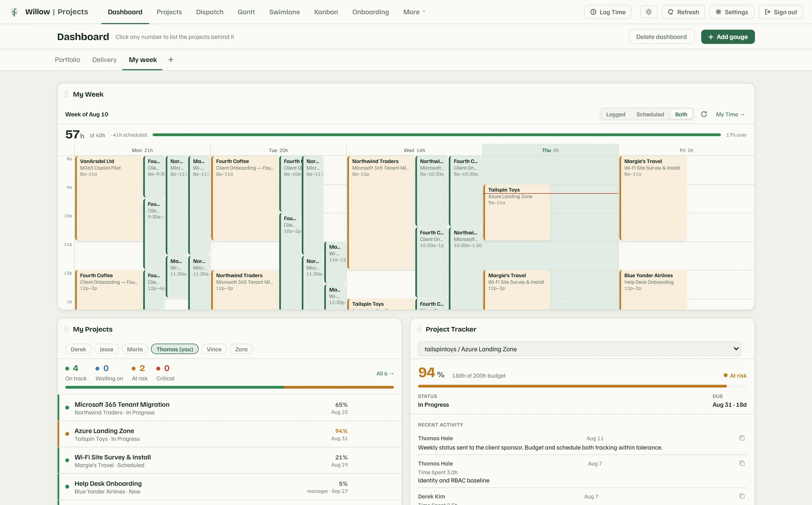Click Delete dashboard
Image resolution: width=812 pixels, height=505 pixels.
tap(661, 37)
